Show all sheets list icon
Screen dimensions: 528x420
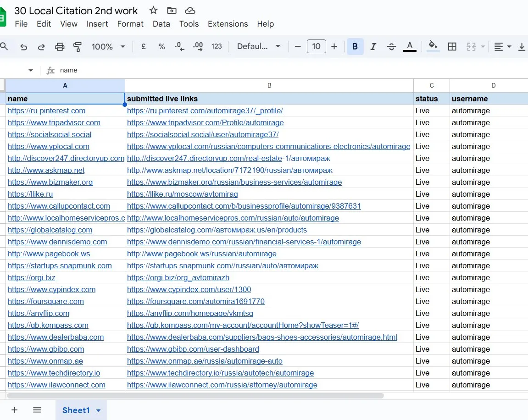(x=37, y=410)
